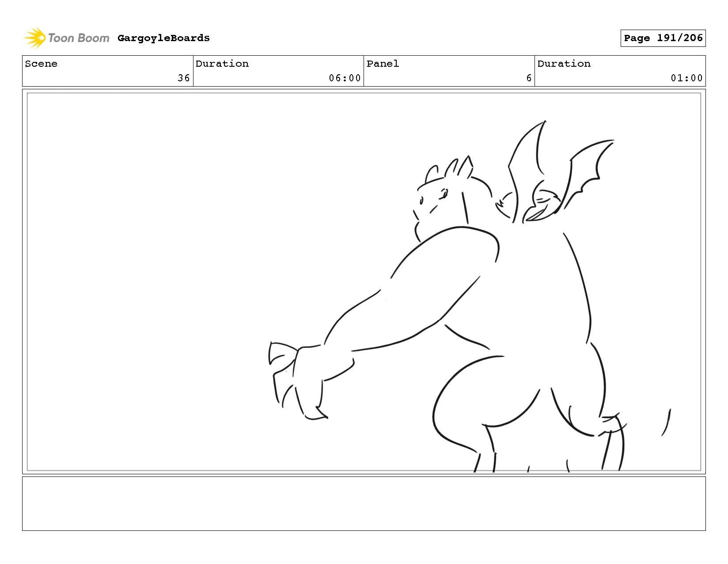Select the scene duration value 06:00

click(345, 78)
